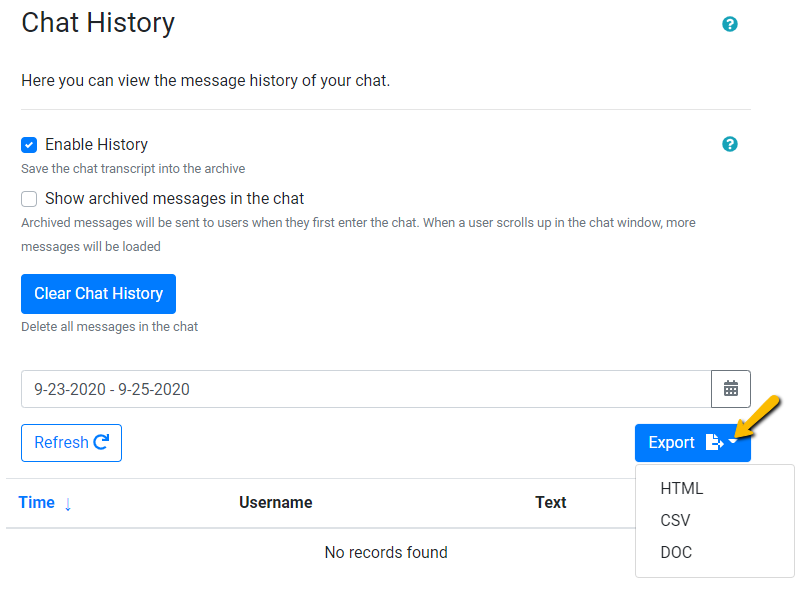799x600 pixels.
Task: Click the Enable History label text
Action: [96, 144]
